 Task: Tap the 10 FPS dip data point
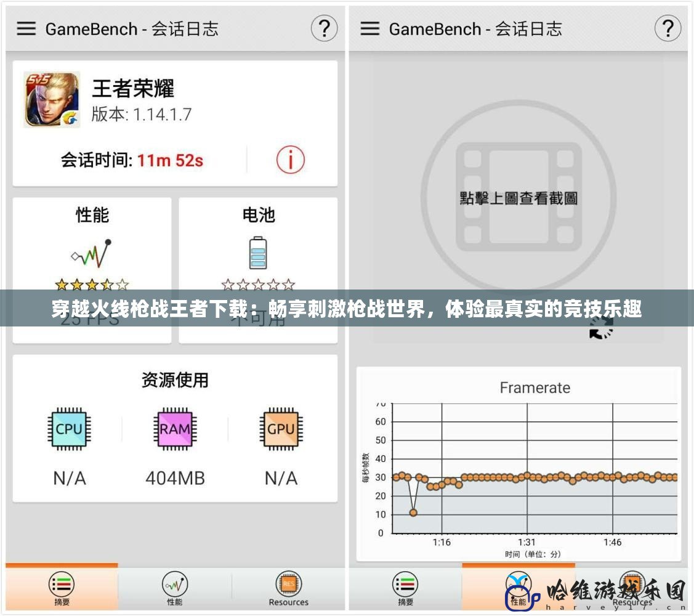pyautogui.click(x=413, y=513)
